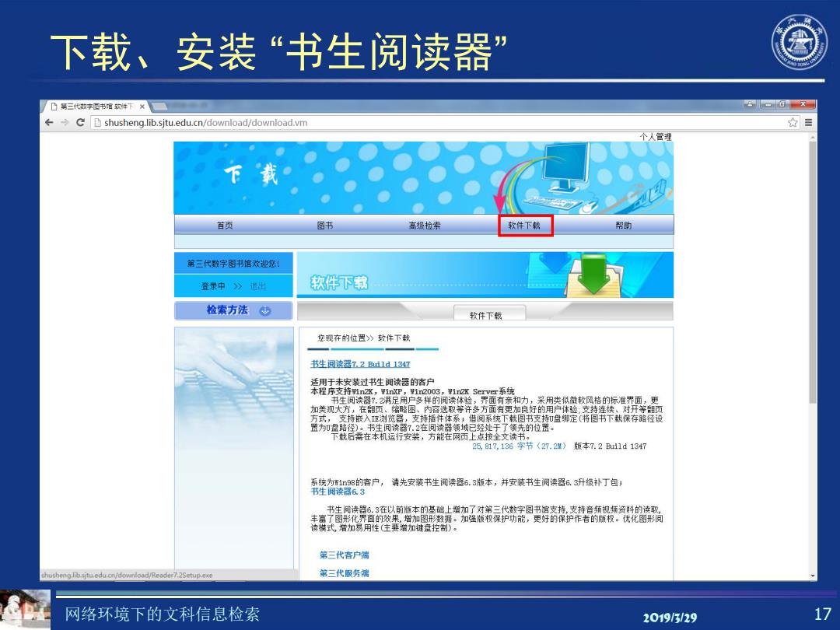The height and width of the screenshot is (630, 840).
Task: Click the 下载 banner image
Action: [423, 178]
